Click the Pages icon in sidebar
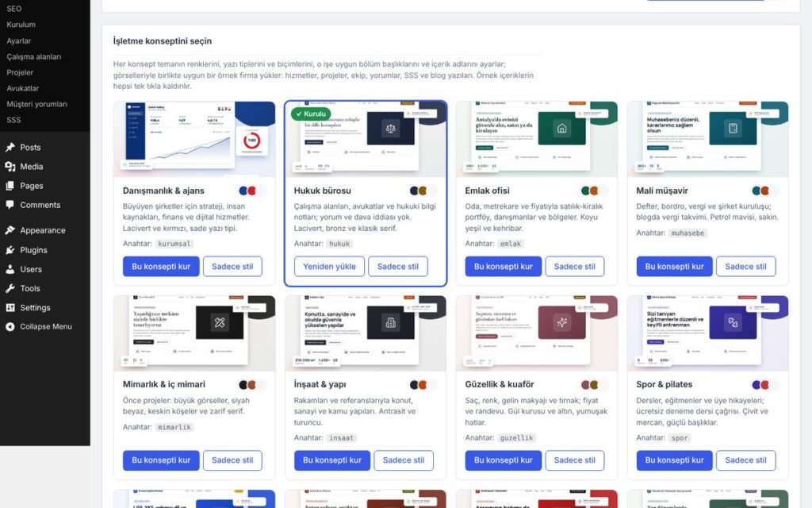The height and width of the screenshot is (508, 812). click(10, 186)
